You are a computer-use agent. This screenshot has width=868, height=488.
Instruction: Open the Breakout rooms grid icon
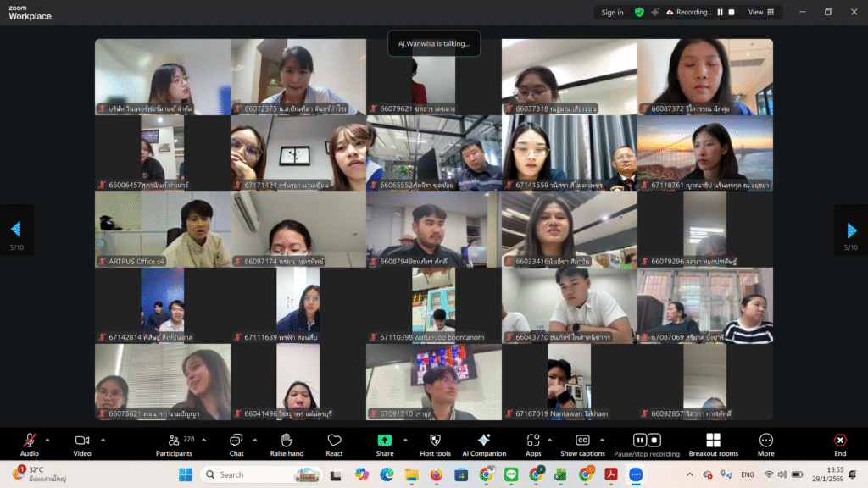point(713,441)
